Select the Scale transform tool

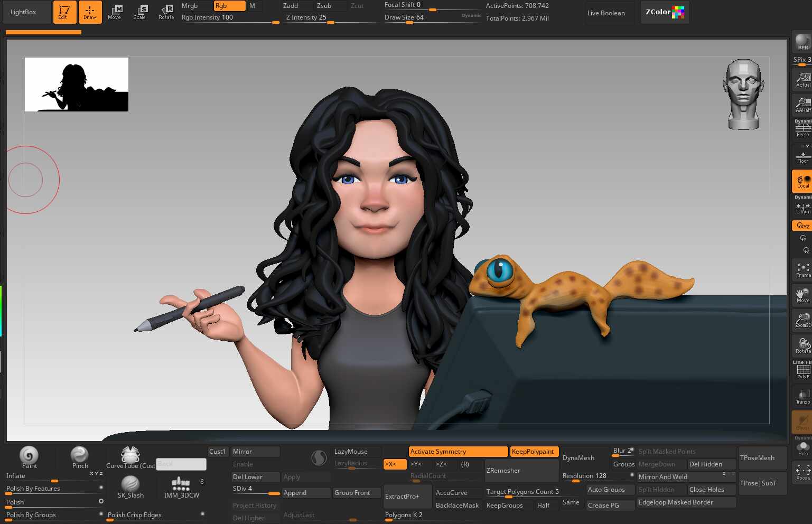pos(140,12)
